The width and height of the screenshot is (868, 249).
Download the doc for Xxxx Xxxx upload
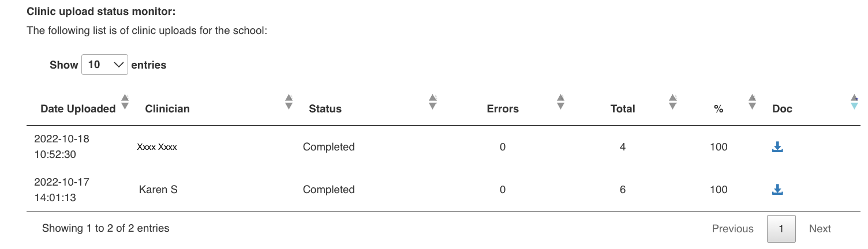(777, 147)
